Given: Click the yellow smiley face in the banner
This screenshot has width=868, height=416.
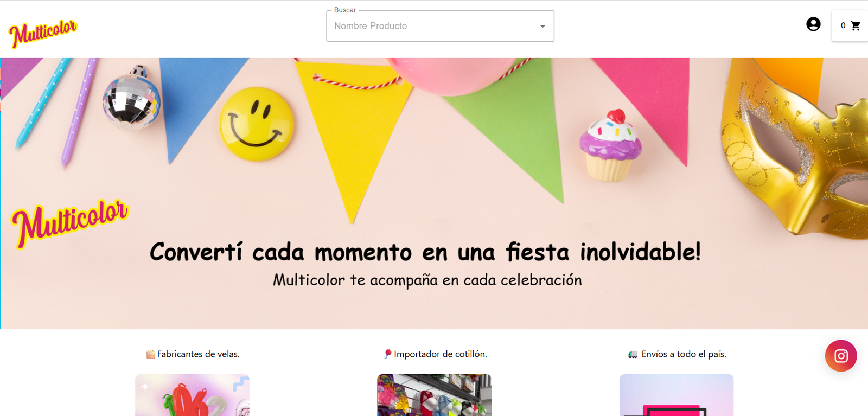Looking at the screenshot, I should coord(256,124).
